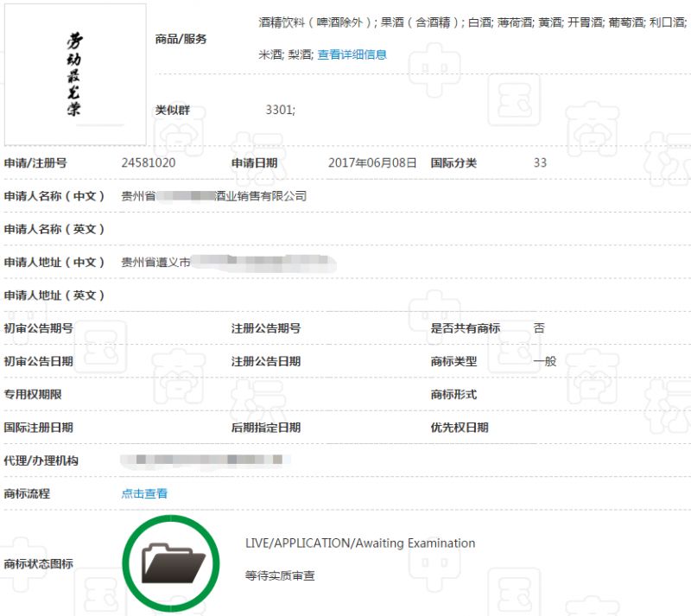
Task: Select the 劳动最光荣 trademark image
Action: point(76,73)
